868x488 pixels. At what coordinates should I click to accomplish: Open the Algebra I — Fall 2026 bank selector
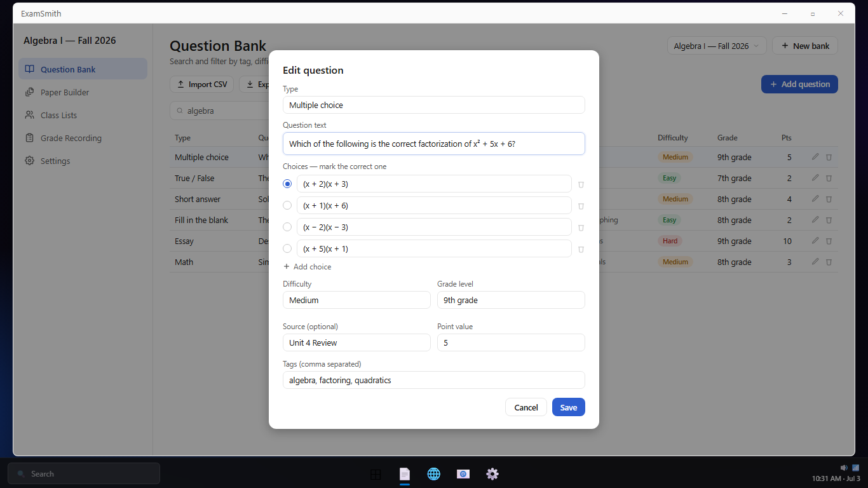(x=717, y=46)
